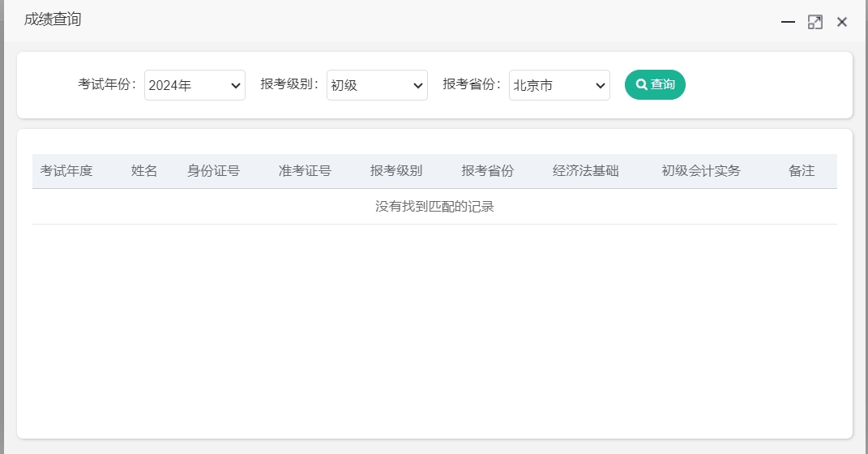Minimize the 成绩查询 window
Screen dimensions: 868x454
pos(788,22)
